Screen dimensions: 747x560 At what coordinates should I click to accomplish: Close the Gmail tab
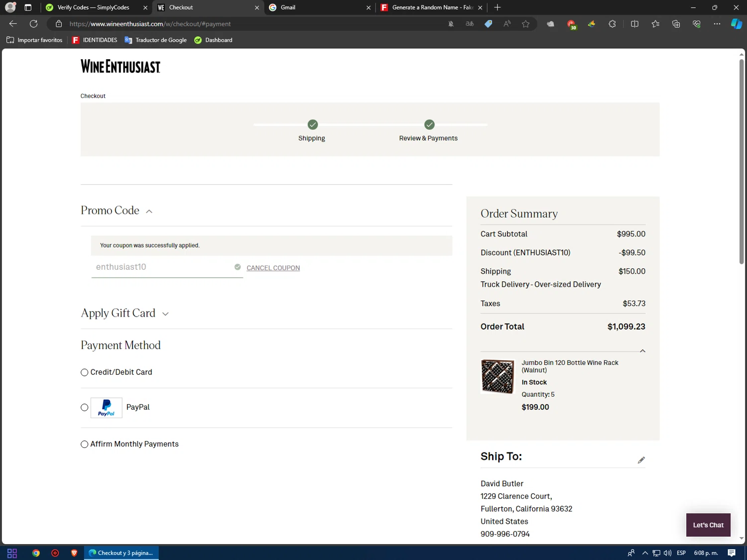click(x=369, y=7)
